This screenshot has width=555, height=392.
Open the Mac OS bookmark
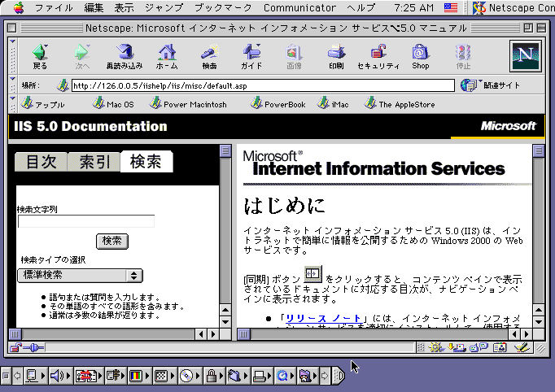coord(113,104)
